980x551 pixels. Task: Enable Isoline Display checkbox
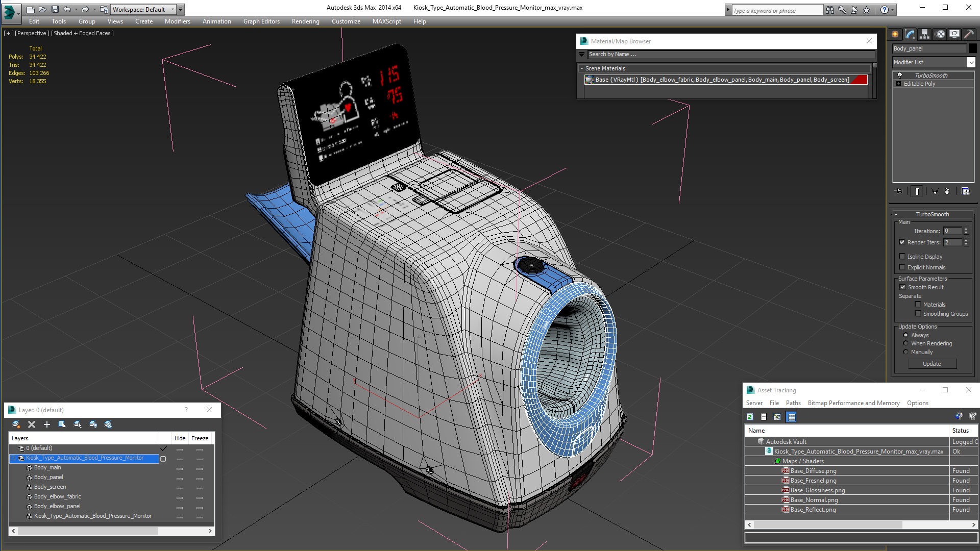click(x=902, y=257)
